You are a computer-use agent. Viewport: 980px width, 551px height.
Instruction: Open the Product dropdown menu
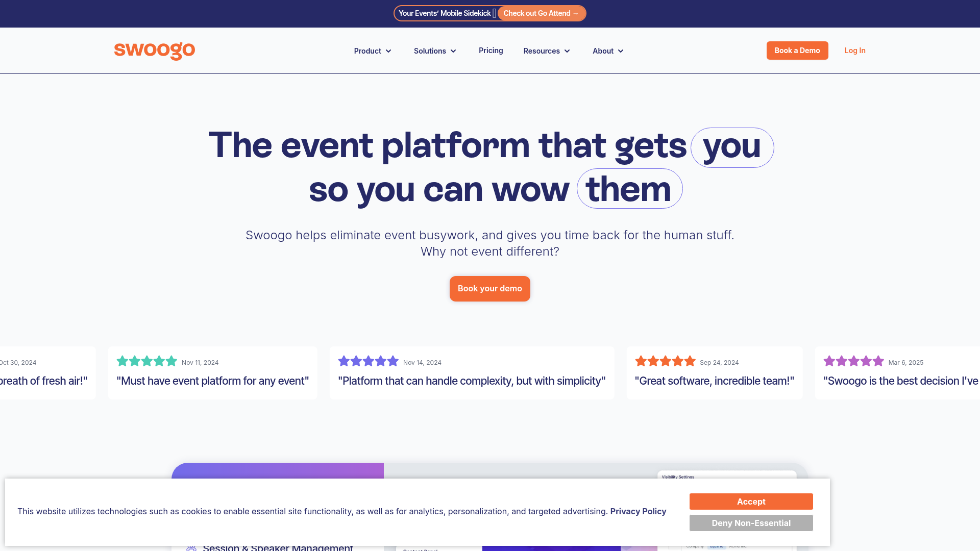coord(373,51)
